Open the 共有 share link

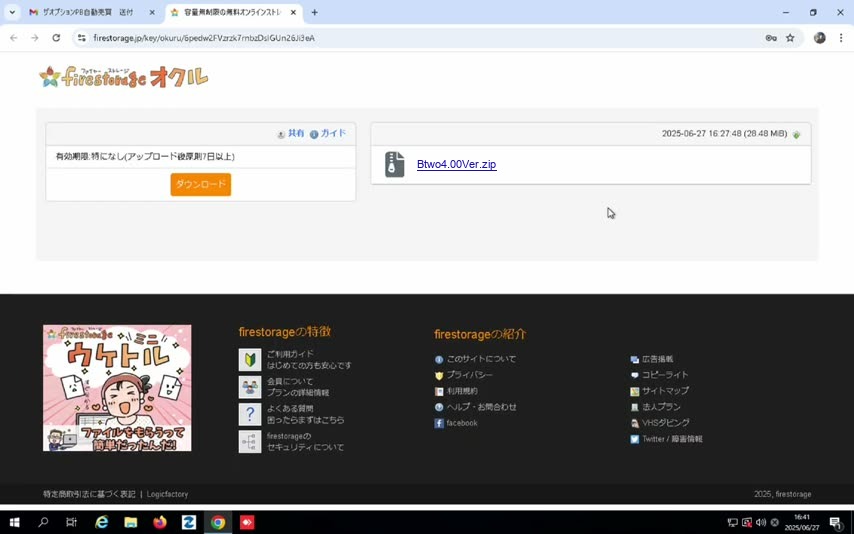coord(291,134)
